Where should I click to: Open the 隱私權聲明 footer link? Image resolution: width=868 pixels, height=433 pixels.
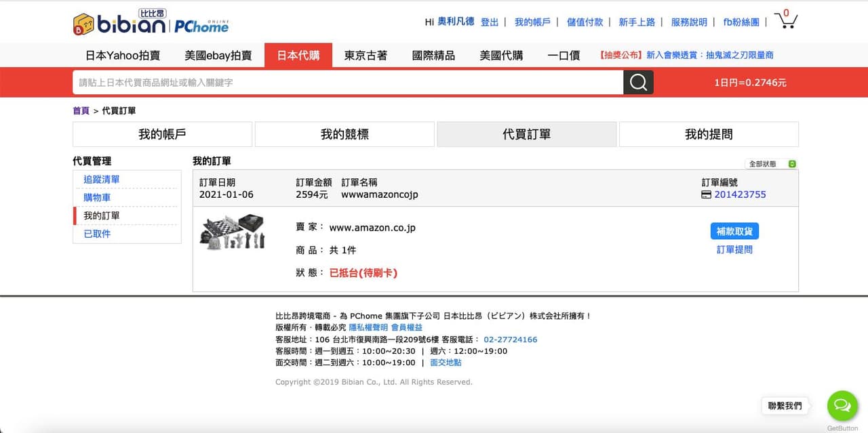(x=368, y=327)
